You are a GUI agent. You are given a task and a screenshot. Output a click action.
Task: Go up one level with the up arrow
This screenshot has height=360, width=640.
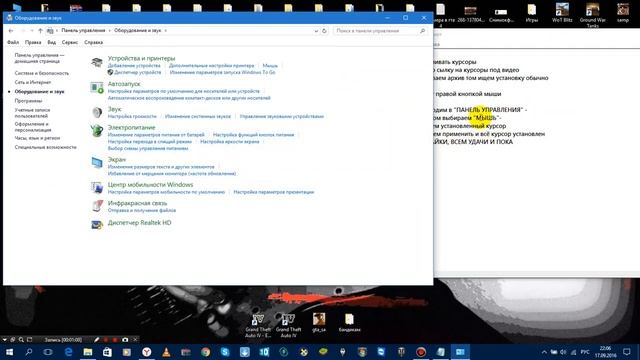40,31
